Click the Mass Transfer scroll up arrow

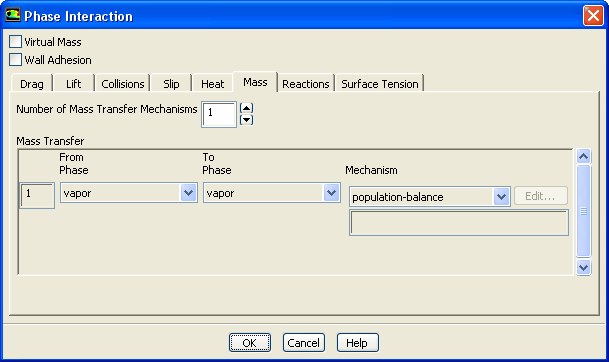[583, 157]
